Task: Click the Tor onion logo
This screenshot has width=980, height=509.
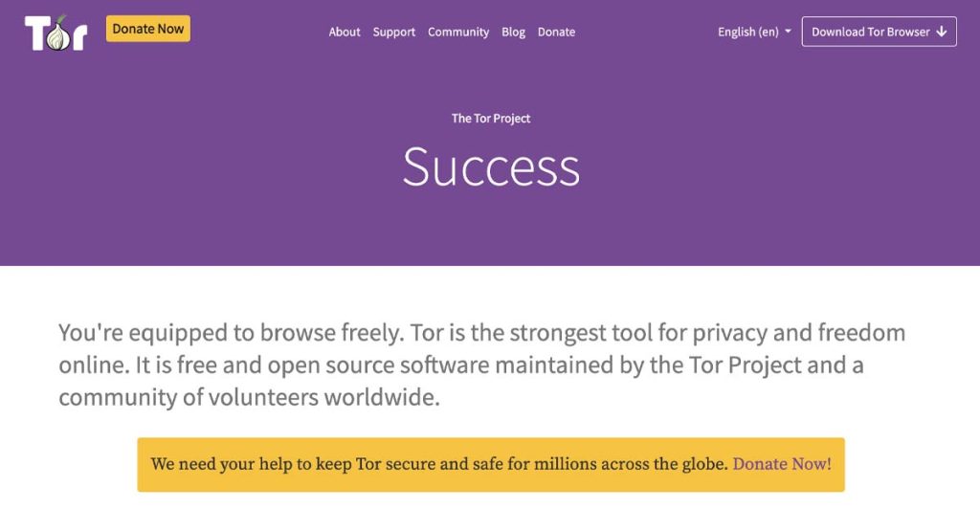Action: tap(56, 33)
